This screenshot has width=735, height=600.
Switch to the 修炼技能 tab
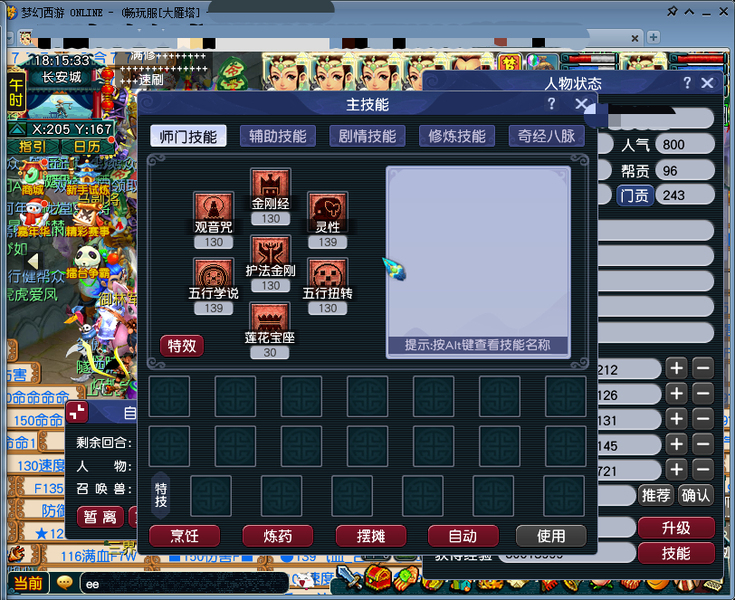coord(457,136)
